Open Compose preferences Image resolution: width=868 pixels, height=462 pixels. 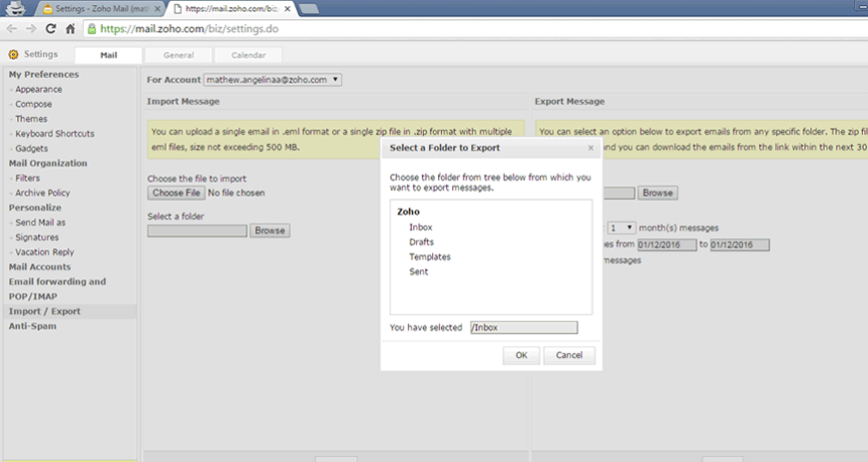tap(34, 104)
